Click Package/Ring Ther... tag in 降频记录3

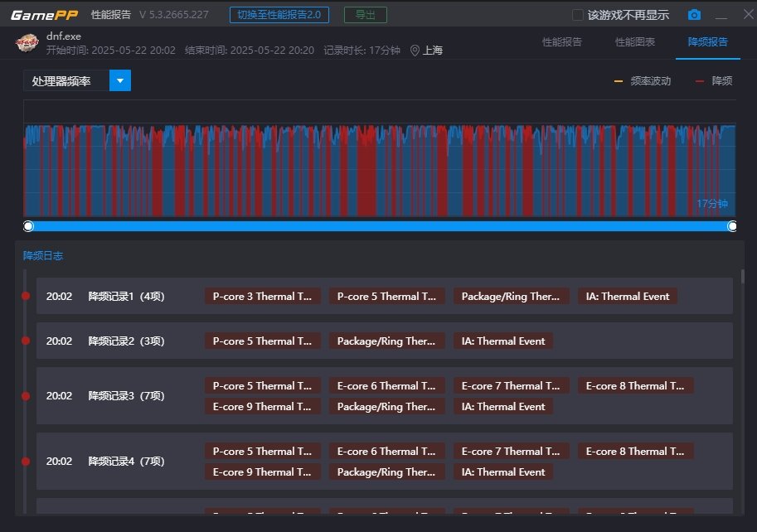tap(386, 407)
